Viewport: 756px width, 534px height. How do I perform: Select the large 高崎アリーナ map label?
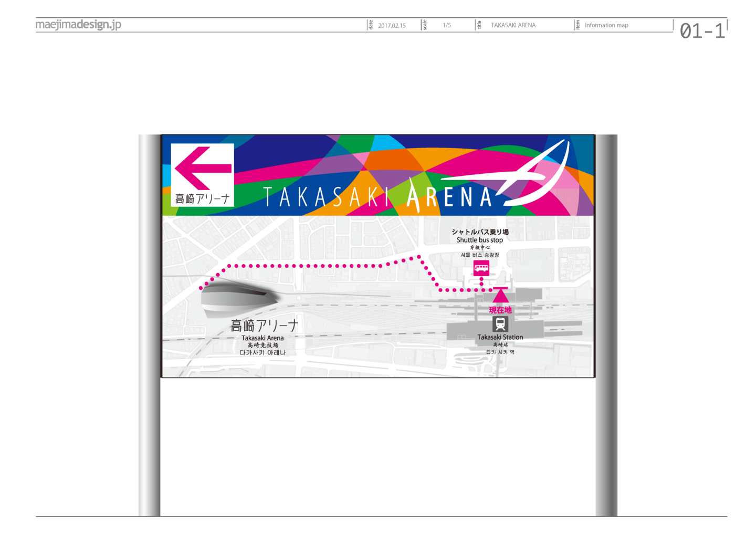(264, 326)
